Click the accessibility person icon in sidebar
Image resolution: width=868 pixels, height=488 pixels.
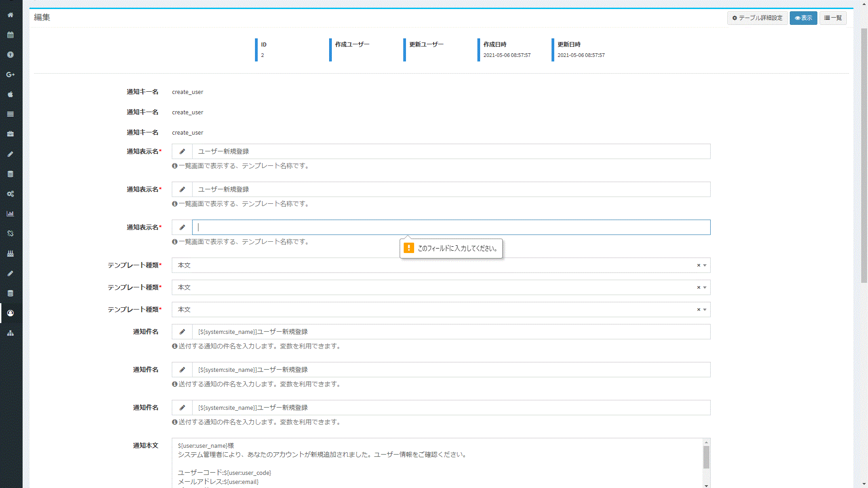tap(10, 55)
